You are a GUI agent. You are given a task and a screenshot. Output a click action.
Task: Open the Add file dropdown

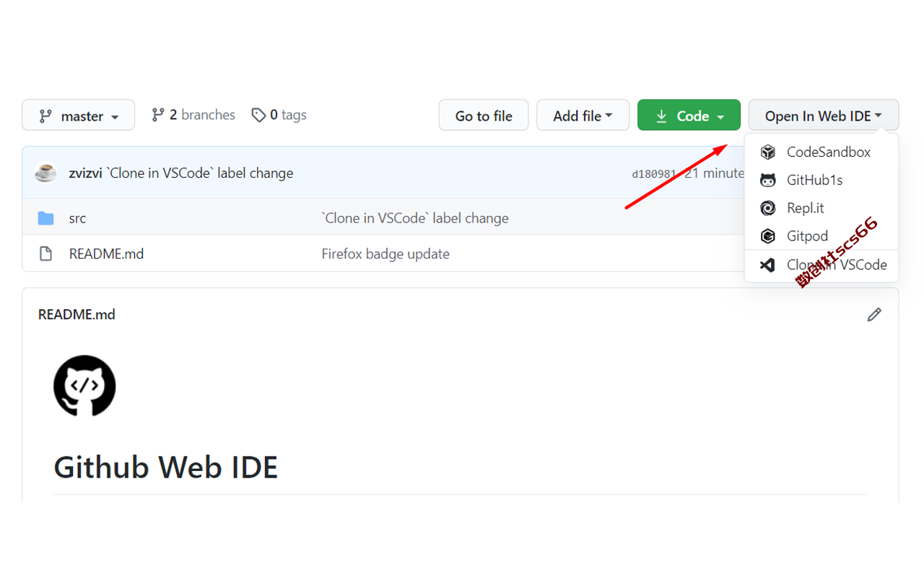coord(583,116)
